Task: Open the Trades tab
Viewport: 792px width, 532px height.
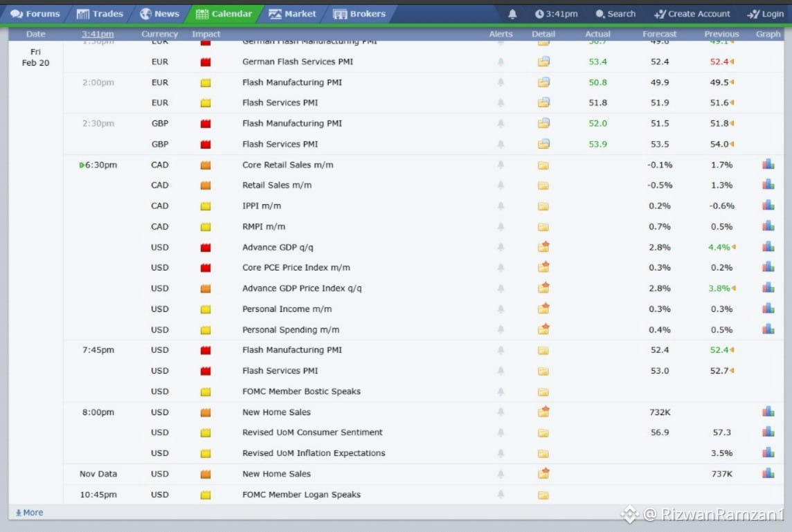Action: pyautogui.click(x=100, y=14)
